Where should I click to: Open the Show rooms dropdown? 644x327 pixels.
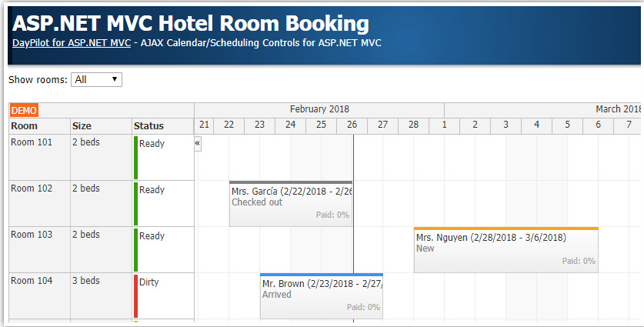[96, 79]
